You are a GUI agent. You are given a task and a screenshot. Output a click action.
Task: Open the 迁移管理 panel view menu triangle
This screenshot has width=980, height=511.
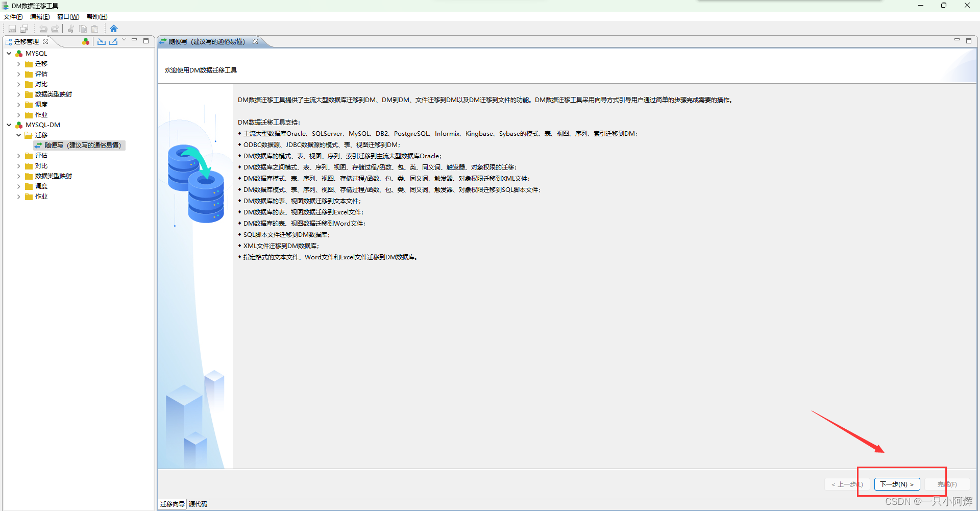tap(124, 39)
